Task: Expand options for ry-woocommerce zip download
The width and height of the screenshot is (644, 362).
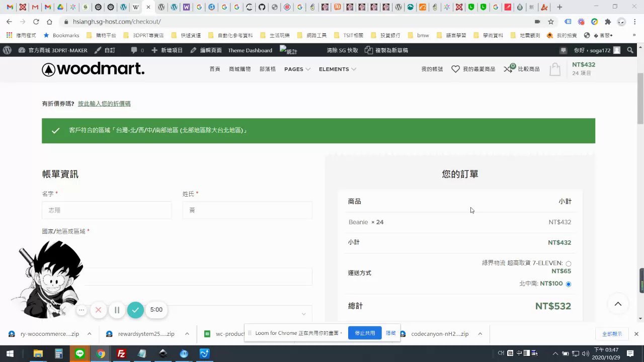Action: 89,334
